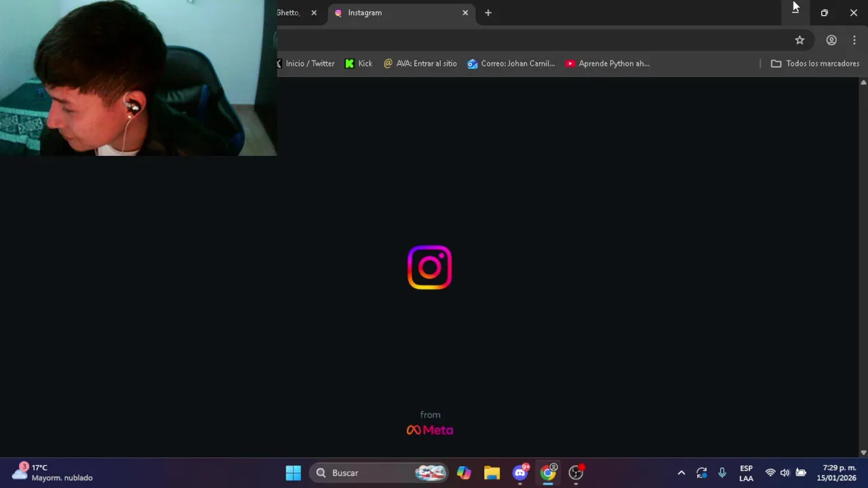Click the Instagram logo in the page center
This screenshot has width=868, height=488.
point(430,267)
